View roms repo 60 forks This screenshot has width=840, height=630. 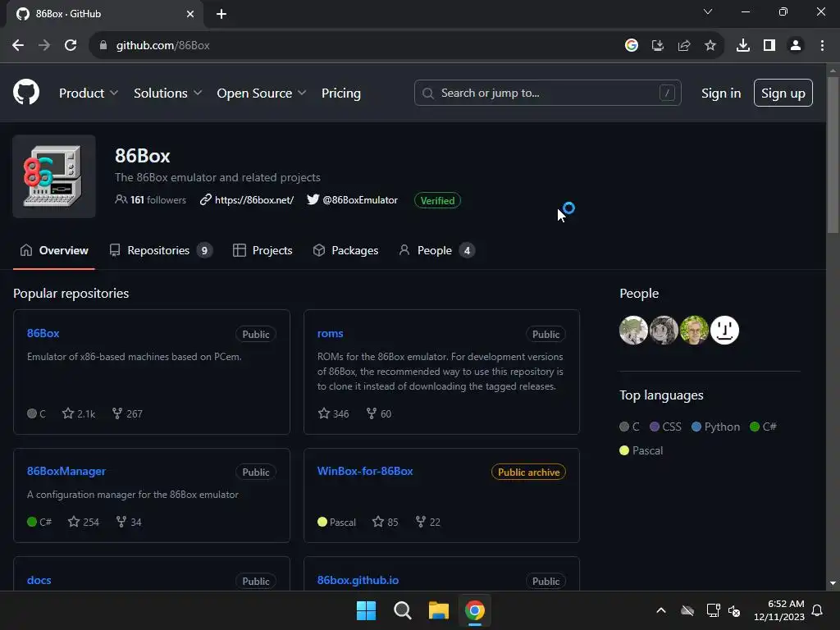tap(379, 413)
